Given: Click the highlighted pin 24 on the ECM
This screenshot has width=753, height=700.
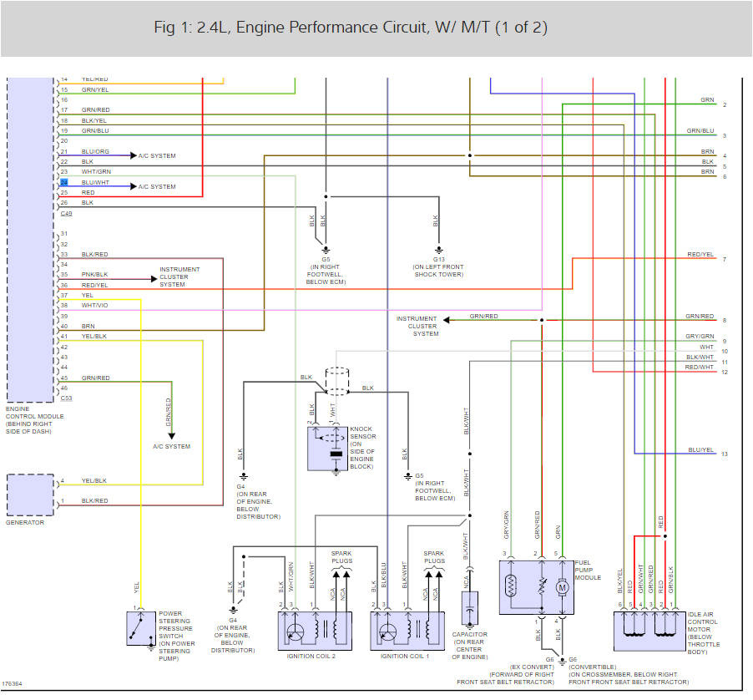Looking at the screenshot, I should click(63, 182).
